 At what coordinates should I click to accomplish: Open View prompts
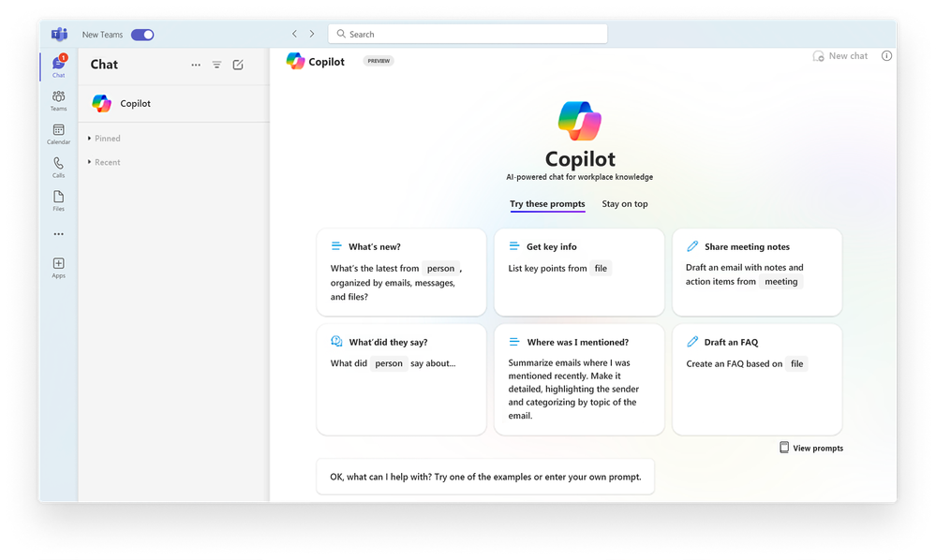tap(810, 448)
